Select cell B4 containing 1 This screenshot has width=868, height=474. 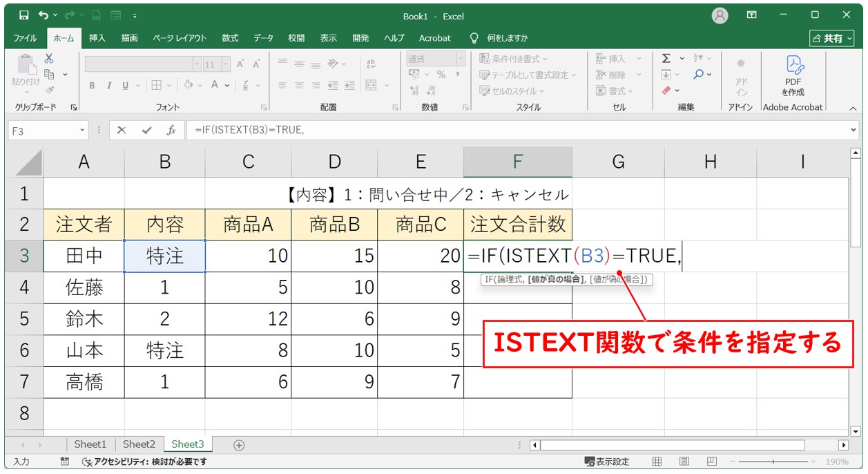164,287
